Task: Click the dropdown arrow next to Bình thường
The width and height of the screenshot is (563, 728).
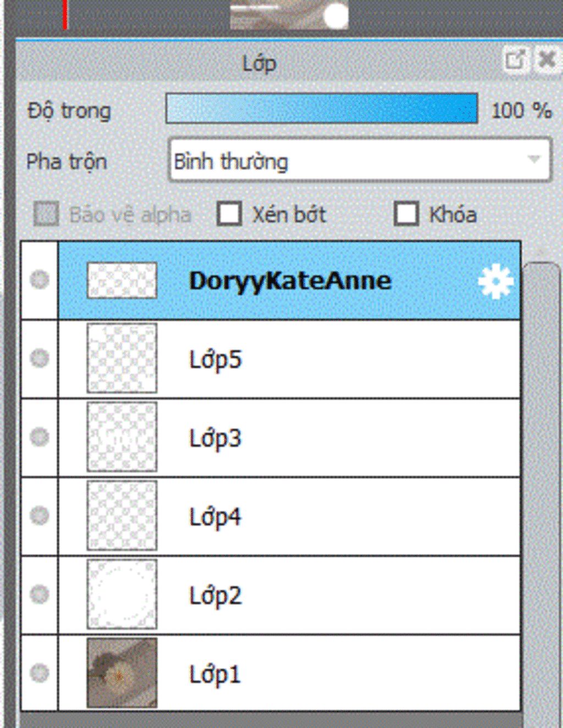Action: coord(533,160)
